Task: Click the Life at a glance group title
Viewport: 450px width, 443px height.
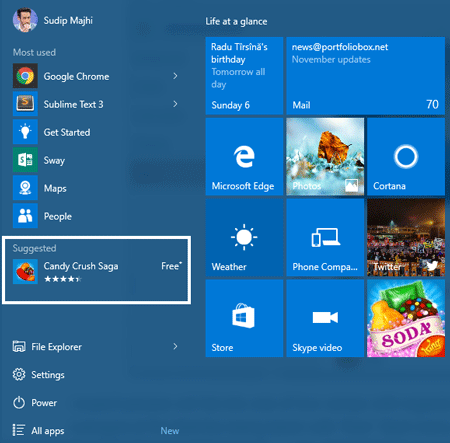Action: [x=236, y=22]
